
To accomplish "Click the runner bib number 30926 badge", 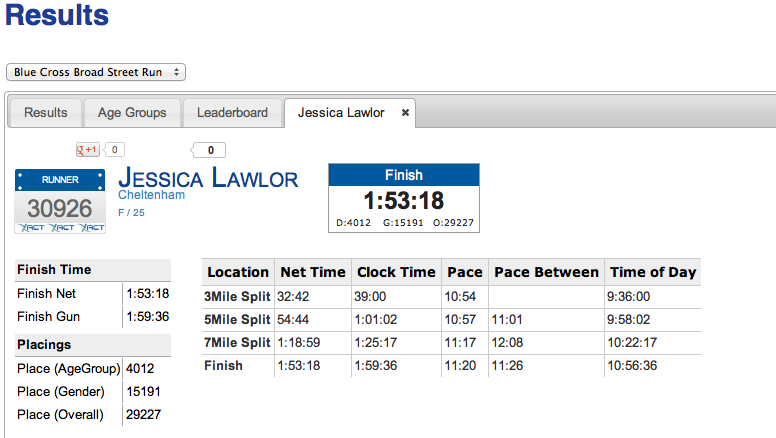I will [60, 201].
